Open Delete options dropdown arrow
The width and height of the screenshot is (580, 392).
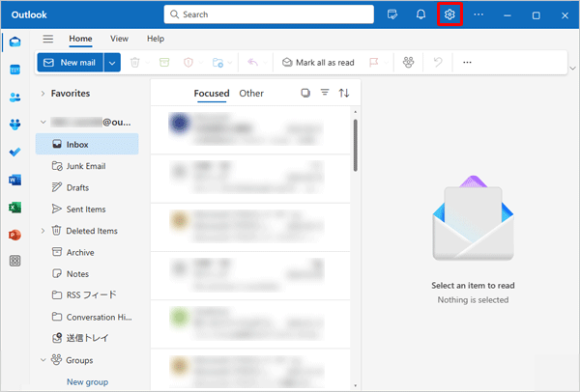147,63
